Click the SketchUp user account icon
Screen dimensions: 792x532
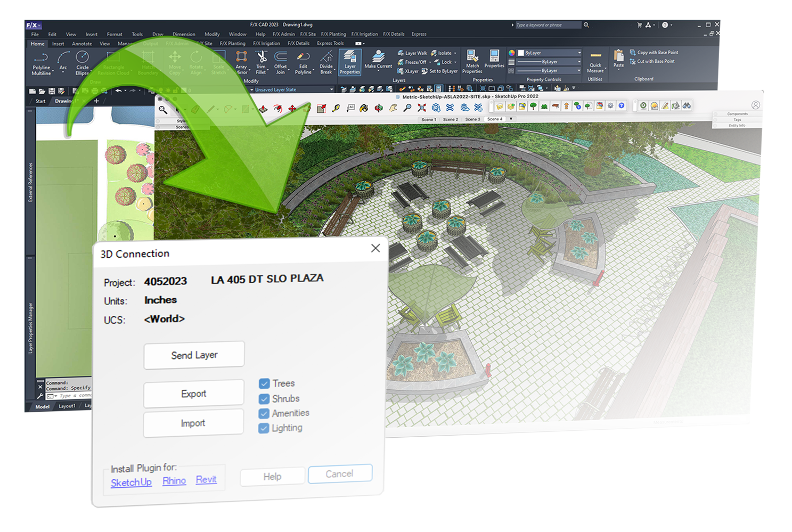(756, 105)
